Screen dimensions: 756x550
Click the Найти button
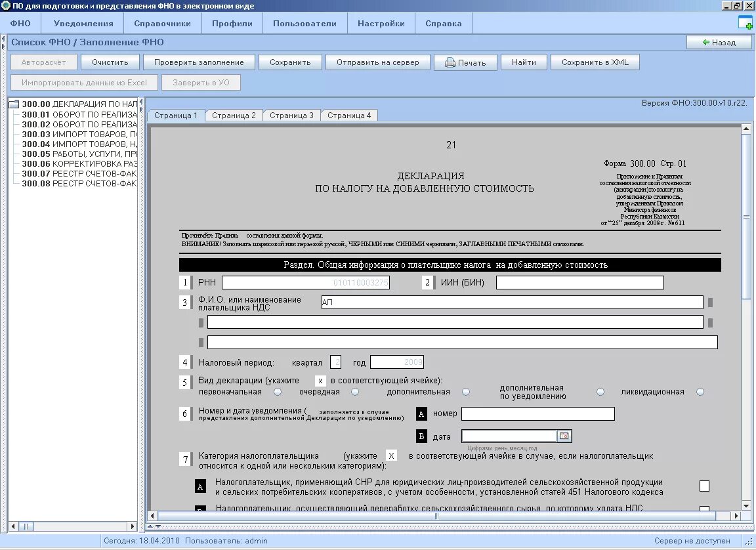point(524,62)
